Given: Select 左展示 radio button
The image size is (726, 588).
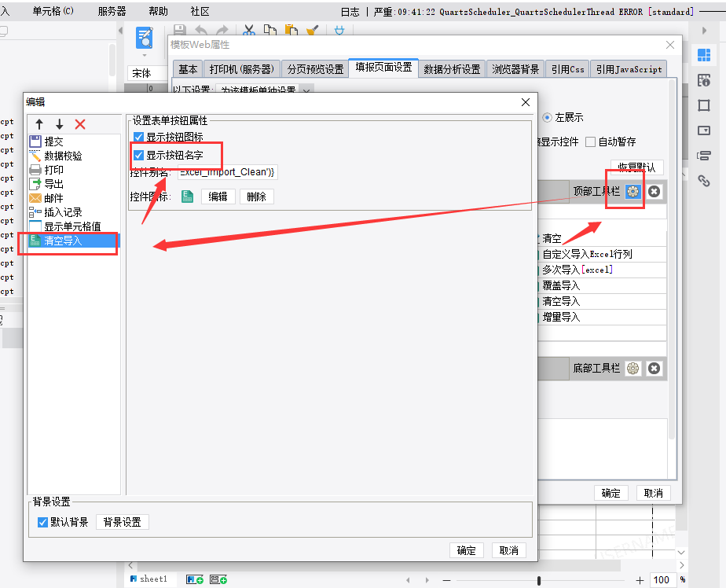Looking at the screenshot, I should [x=548, y=118].
